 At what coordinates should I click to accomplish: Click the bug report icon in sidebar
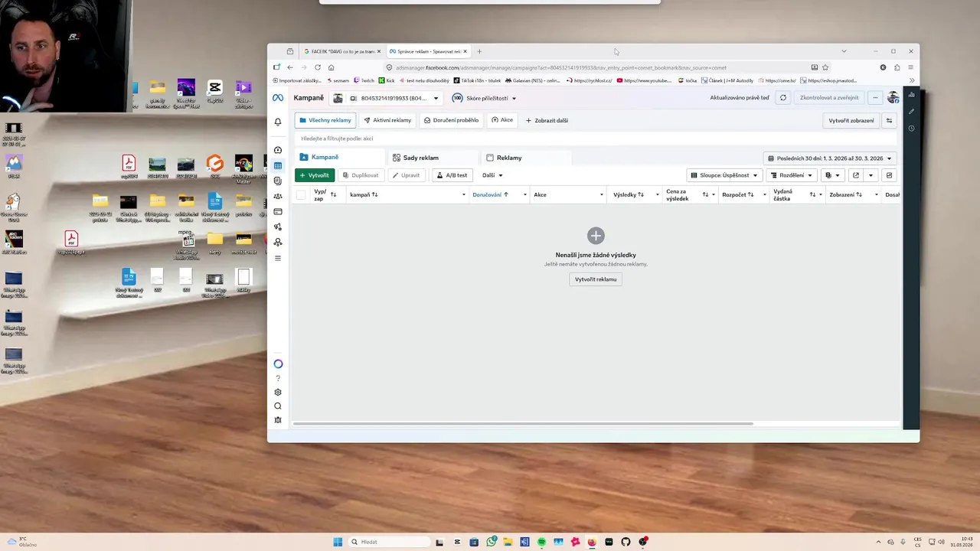[x=278, y=419]
